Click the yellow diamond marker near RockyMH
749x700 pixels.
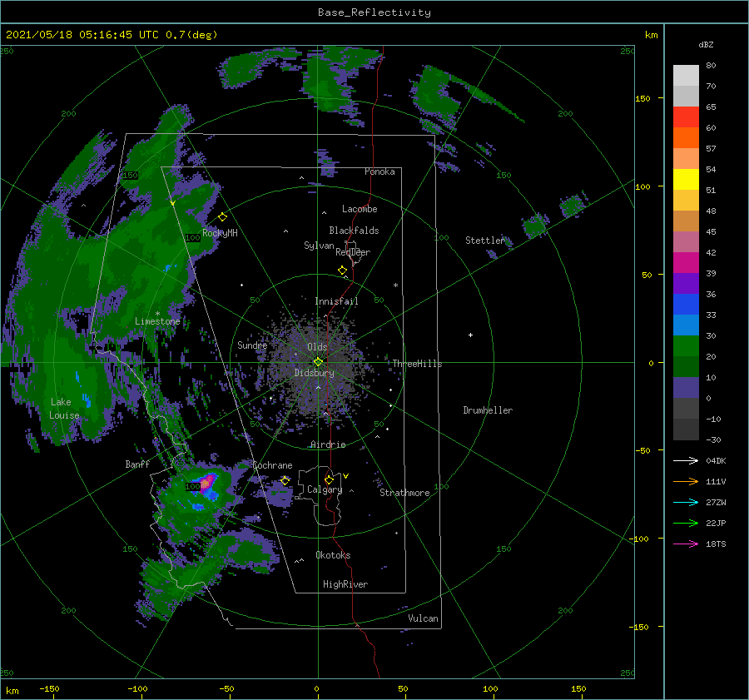tap(222, 217)
